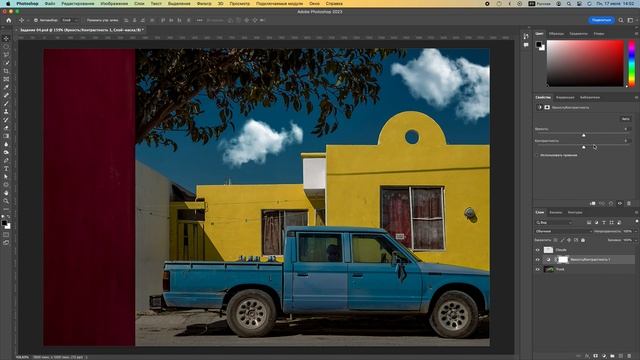Select the Move tool

(x=6, y=38)
